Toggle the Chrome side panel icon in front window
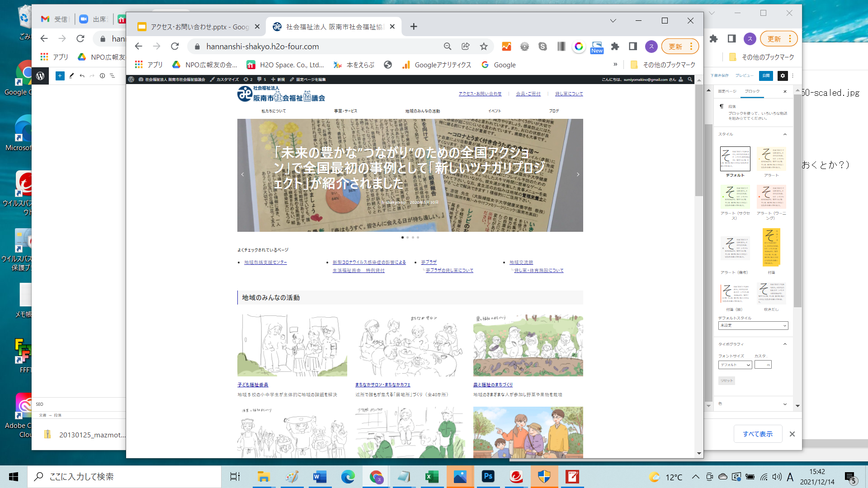Screen dimensions: 868x488 [x=633, y=47]
